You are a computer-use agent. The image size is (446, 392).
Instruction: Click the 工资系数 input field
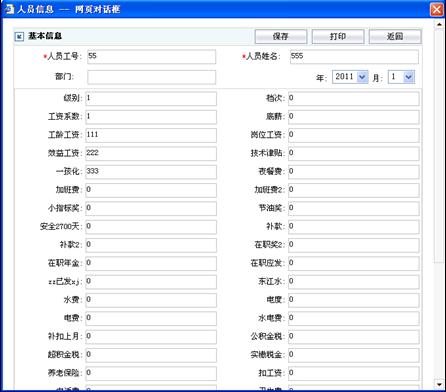(x=151, y=117)
